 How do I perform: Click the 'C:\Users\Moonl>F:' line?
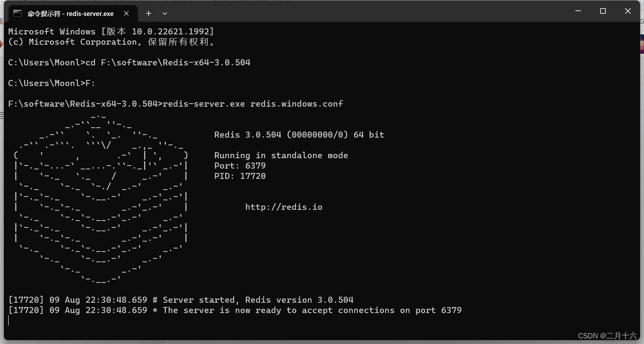pyautogui.click(x=52, y=83)
